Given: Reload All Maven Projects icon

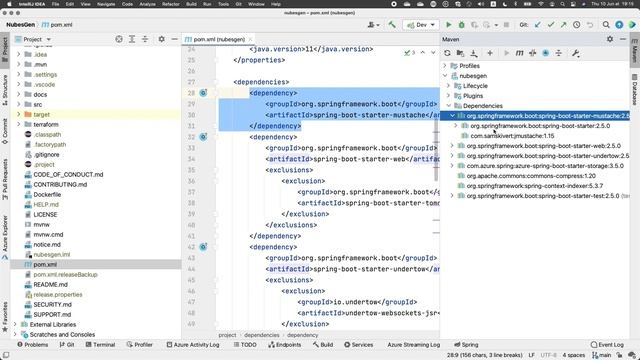Looking at the screenshot, I should click(x=447, y=53).
